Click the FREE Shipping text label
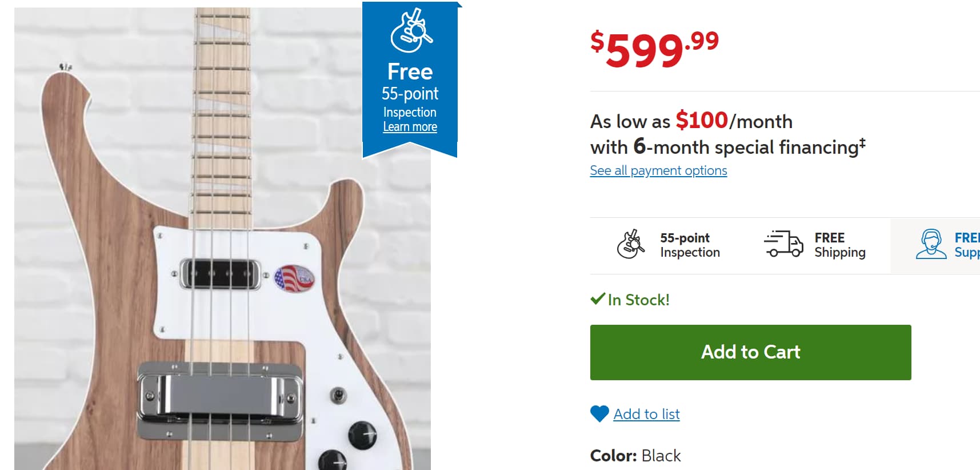This screenshot has width=980, height=470. click(840, 245)
